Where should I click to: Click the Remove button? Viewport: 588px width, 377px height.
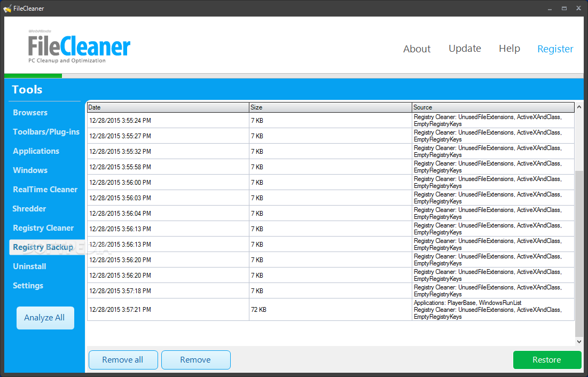pos(196,360)
